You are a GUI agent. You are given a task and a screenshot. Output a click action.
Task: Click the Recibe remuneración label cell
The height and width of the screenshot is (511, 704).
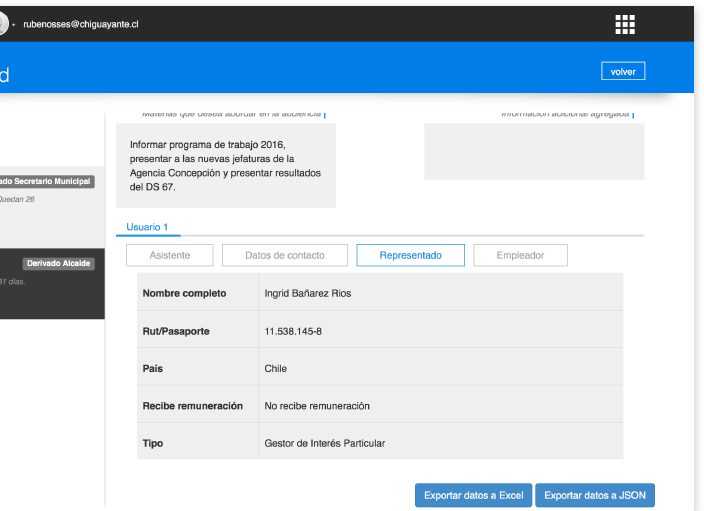pyautogui.click(x=198, y=406)
